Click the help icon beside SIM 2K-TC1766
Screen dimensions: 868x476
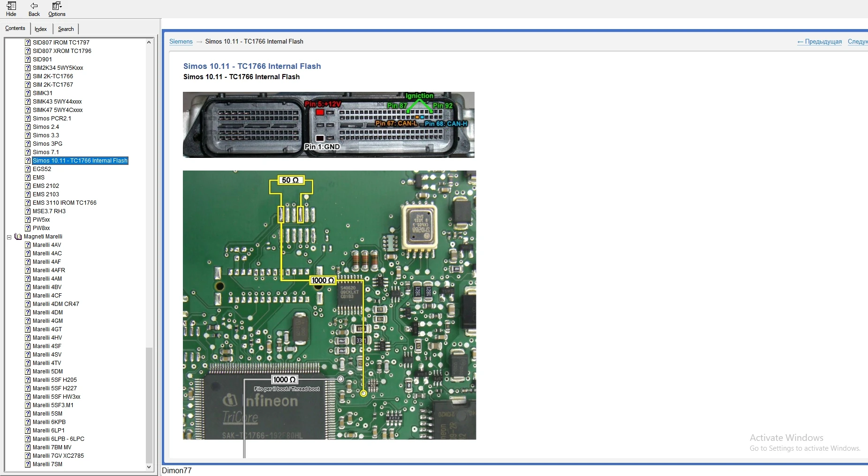(28, 76)
